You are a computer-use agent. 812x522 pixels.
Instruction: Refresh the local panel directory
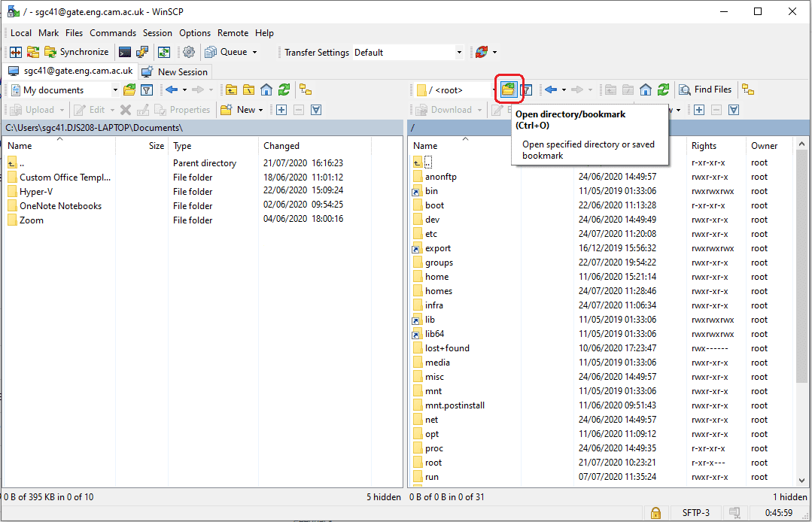[284, 90]
